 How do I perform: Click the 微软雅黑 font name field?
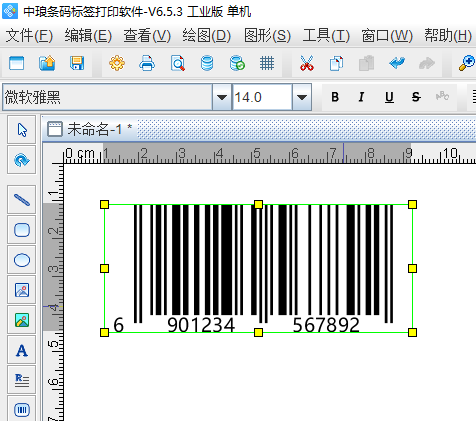[107, 97]
